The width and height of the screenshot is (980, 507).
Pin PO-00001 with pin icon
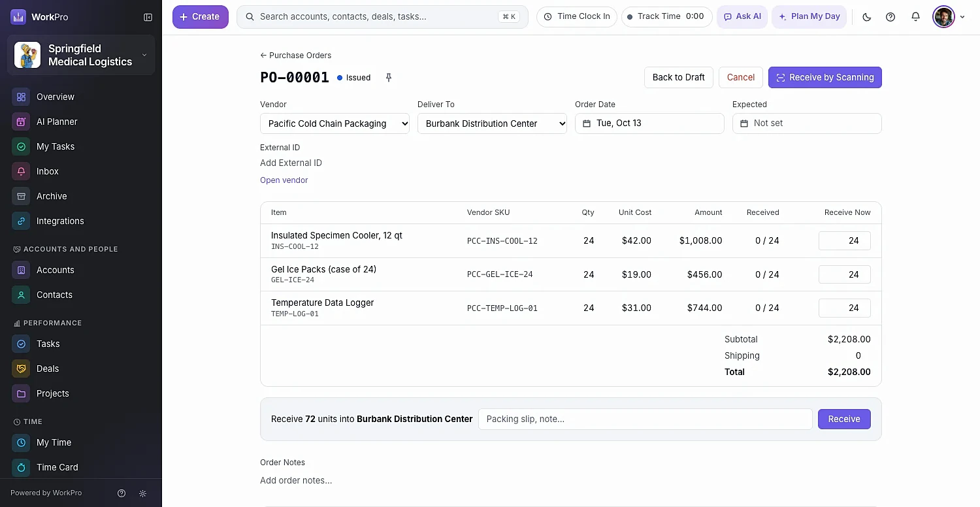(x=389, y=78)
